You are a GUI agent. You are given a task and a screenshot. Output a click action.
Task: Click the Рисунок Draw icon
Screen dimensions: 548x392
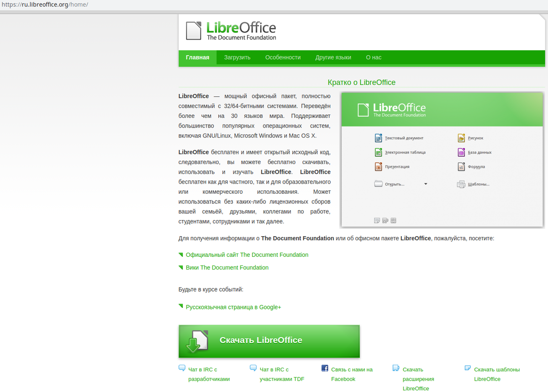[461, 138]
